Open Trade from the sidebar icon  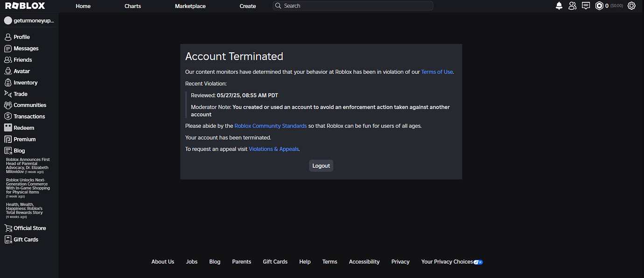[x=8, y=93]
